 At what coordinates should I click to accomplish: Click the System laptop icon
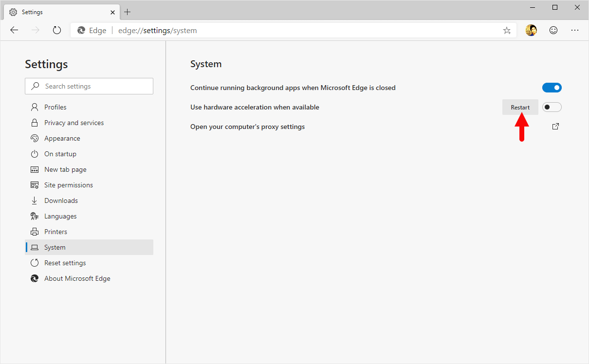pyautogui.click(x=35, y=247)
